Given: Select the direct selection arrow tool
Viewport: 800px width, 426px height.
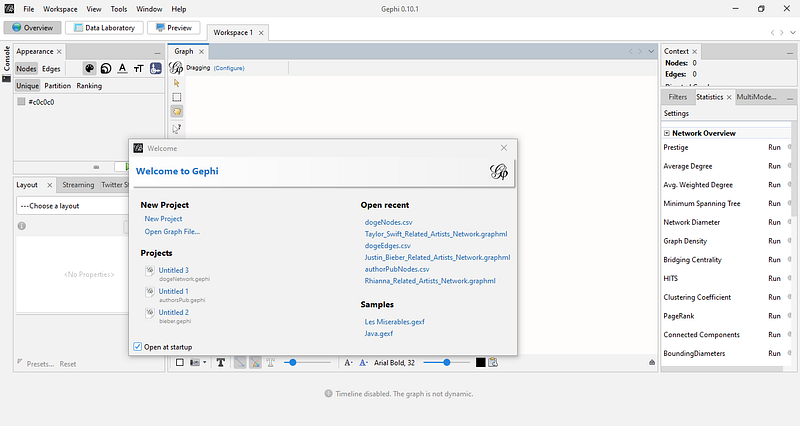Looking at the screenshot, I should click(x=177, y=83).
